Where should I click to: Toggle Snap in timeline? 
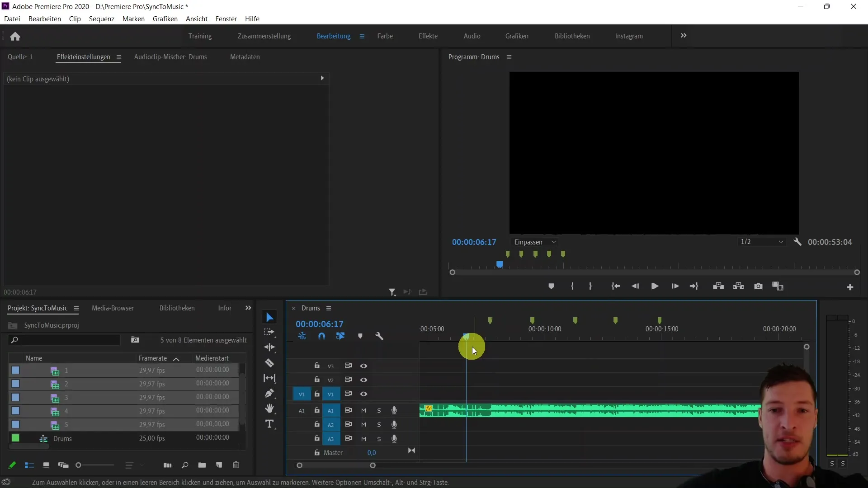321,336
